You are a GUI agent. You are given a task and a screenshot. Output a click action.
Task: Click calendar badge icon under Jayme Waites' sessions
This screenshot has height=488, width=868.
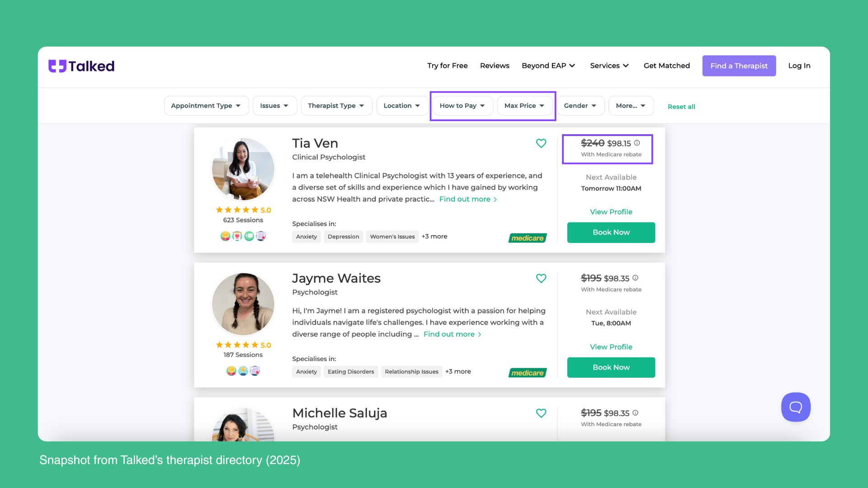click(255, 371)
